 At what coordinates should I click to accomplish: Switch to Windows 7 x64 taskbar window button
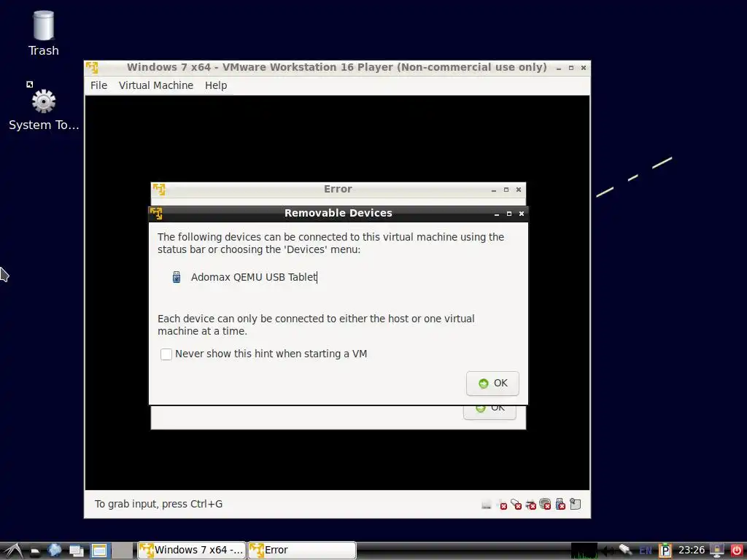pos(192,551)
